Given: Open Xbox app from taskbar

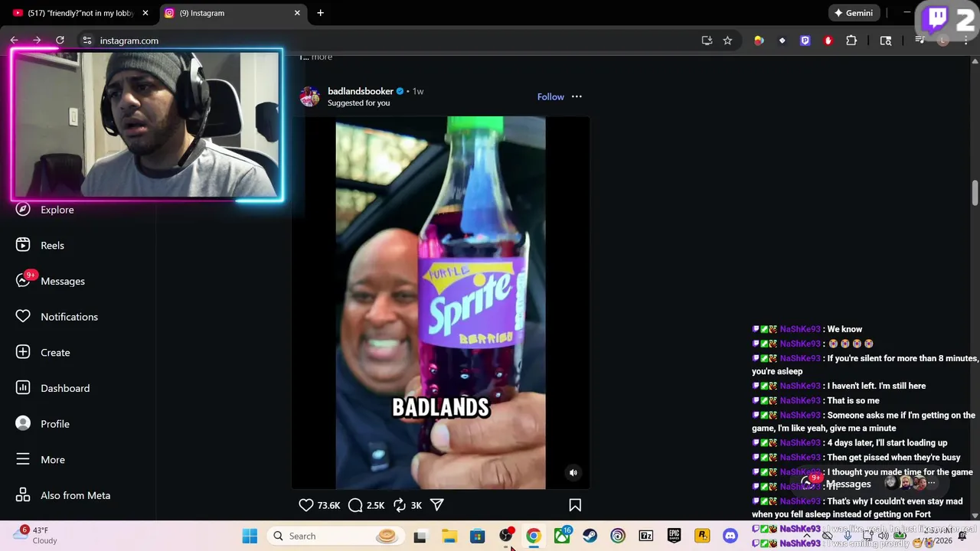Looking at the screenshot, I should pos(562,536).
